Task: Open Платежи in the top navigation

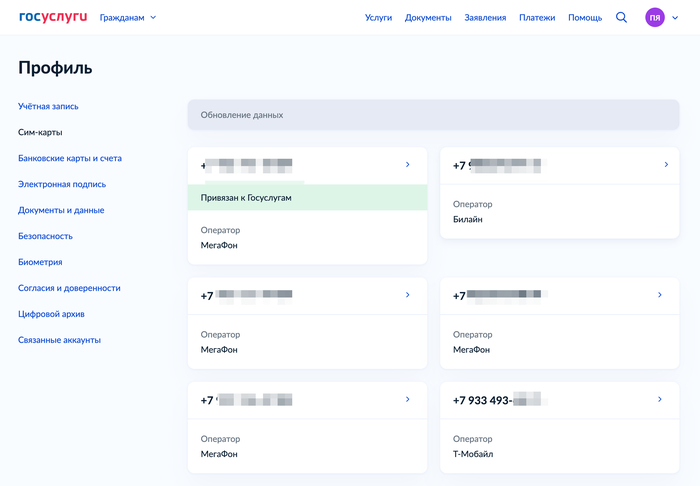Action: [537, 18]
